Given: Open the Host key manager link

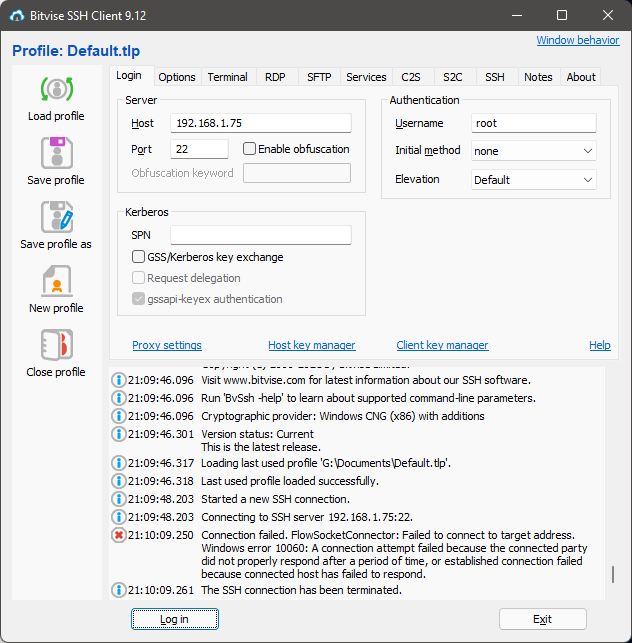Looking at the screenshot, I should (311, 345).
